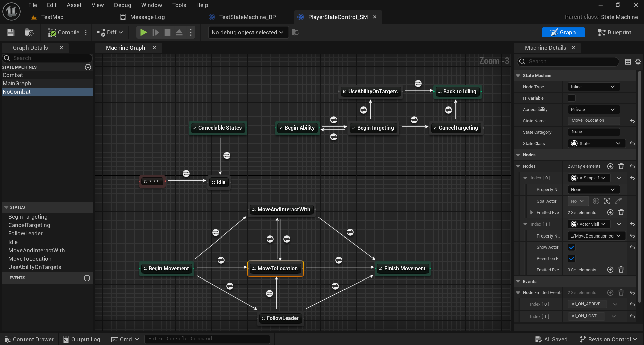
Task: Open the Asset menu
Action: click(74, 5)
